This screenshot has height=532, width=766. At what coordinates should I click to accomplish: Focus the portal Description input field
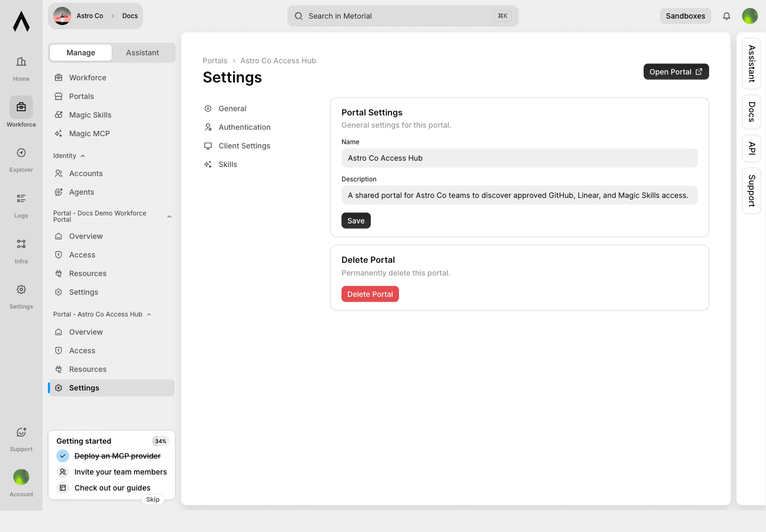[520, 195]
